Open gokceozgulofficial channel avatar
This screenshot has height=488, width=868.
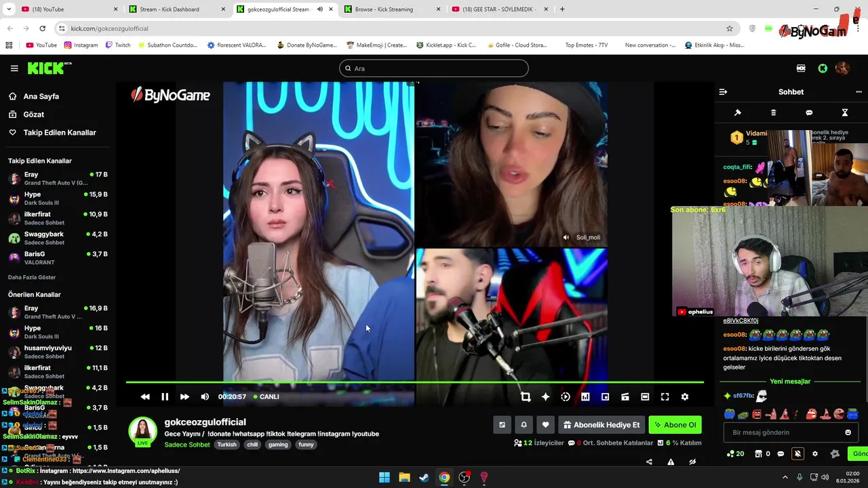[142, 432]
